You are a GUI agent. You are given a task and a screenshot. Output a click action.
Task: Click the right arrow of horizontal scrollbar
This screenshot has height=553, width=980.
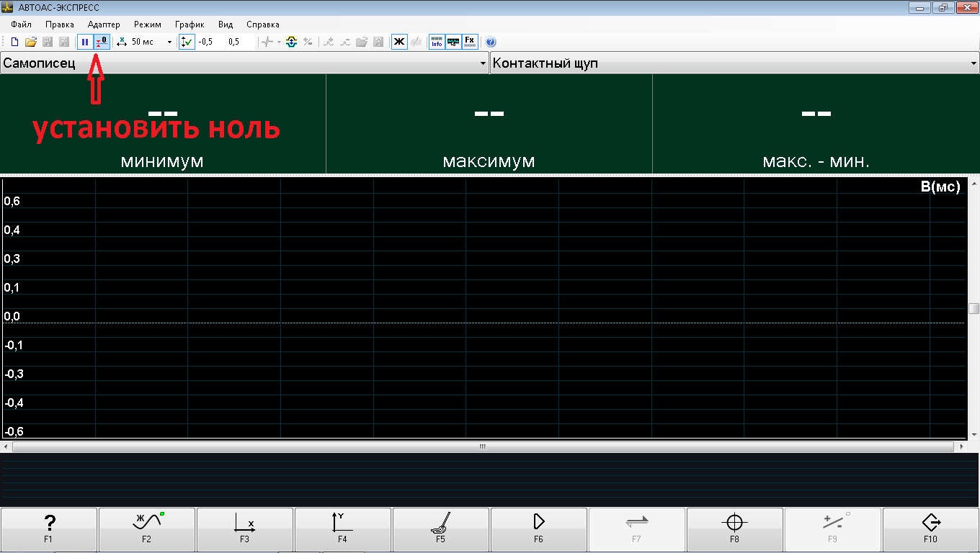(x=961, y=446)
